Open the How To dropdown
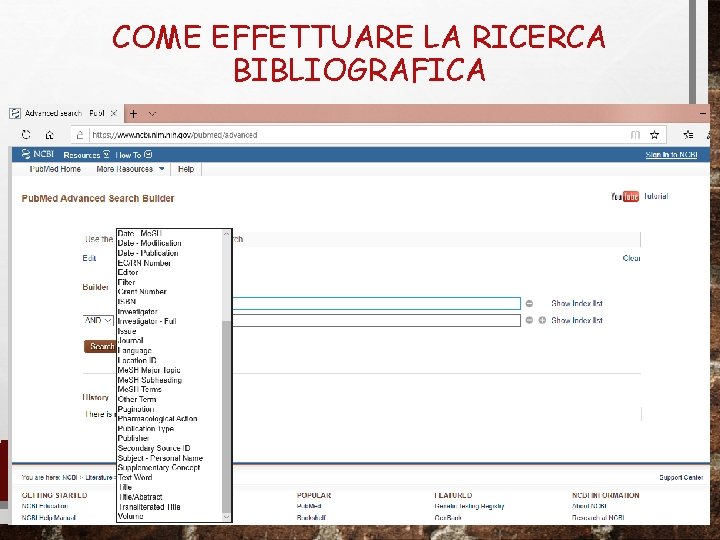The width and height of the screenshot is (720, 540). 134,155
